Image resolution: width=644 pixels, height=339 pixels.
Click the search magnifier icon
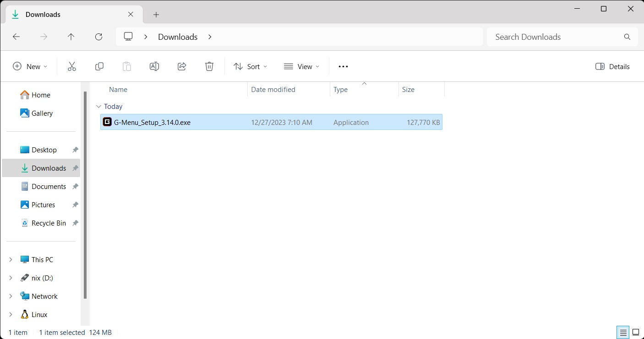click(x=627, y=37)
